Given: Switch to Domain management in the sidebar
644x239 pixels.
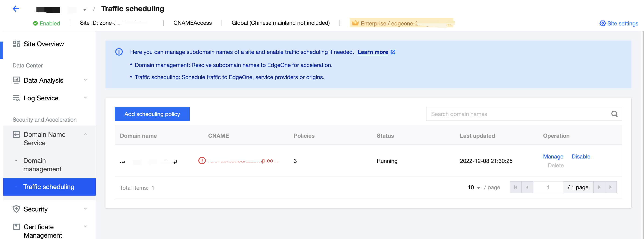Looking at the screenshot, I should pos(42,165).
